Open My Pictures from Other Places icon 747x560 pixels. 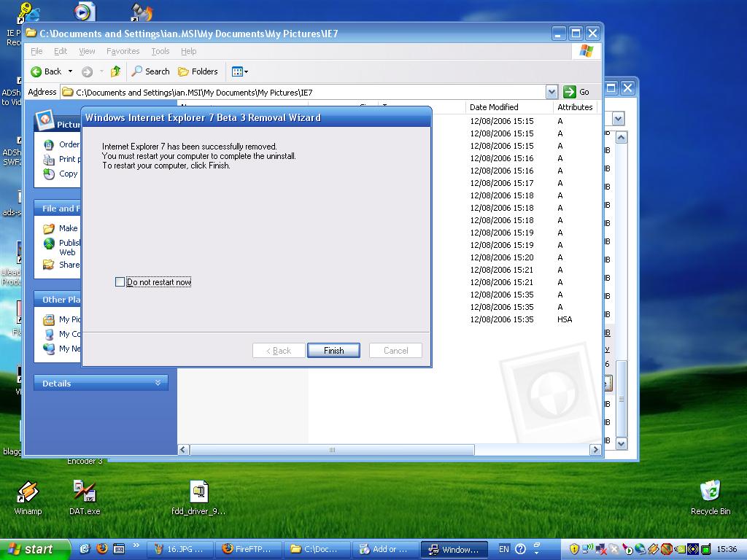tap(49, 319)
